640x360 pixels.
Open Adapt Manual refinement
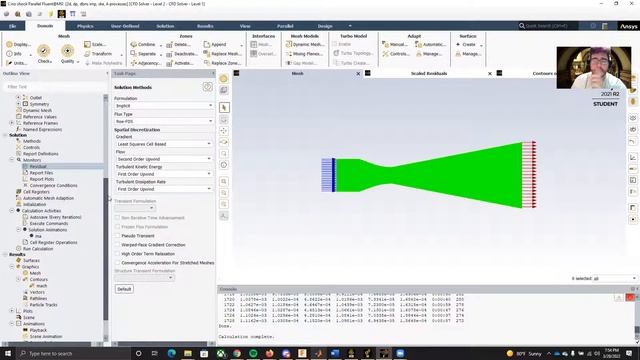[394, 44]
